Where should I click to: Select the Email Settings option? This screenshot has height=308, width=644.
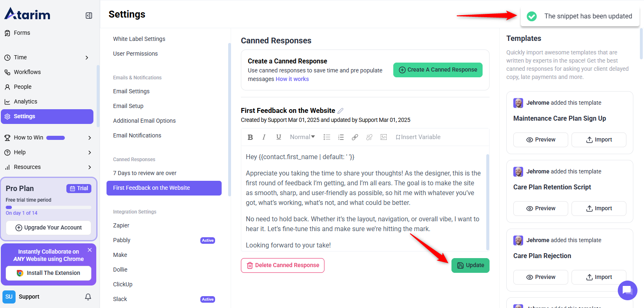(x=131, y=91)
